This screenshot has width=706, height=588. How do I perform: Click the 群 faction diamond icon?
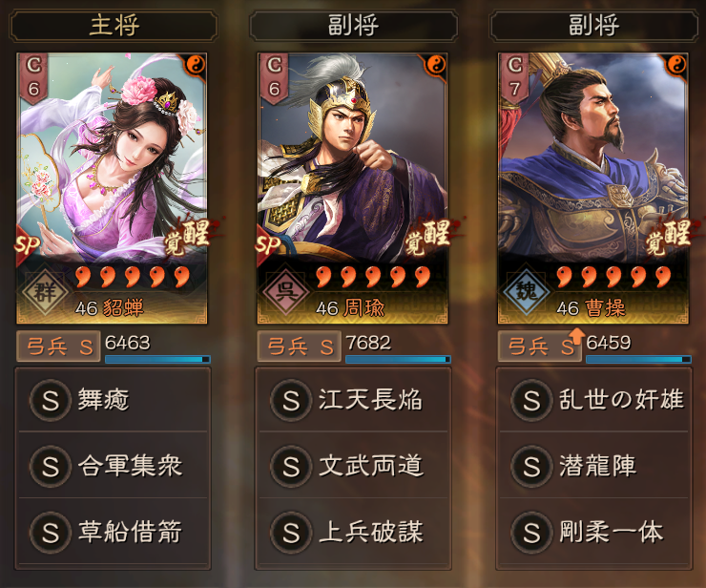pos(46,292)
